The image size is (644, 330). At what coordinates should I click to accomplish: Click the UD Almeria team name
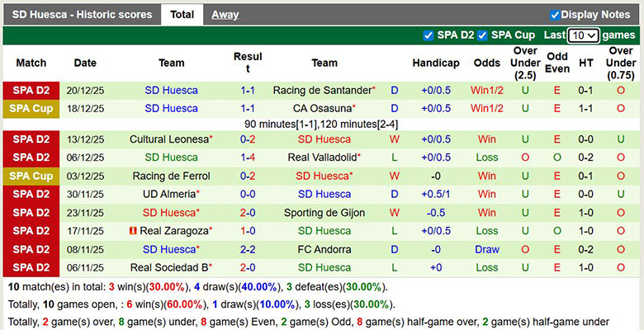(169, 194)
